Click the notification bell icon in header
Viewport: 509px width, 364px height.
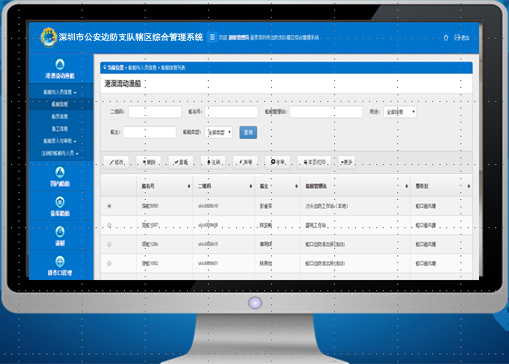[x=446, y=38]
